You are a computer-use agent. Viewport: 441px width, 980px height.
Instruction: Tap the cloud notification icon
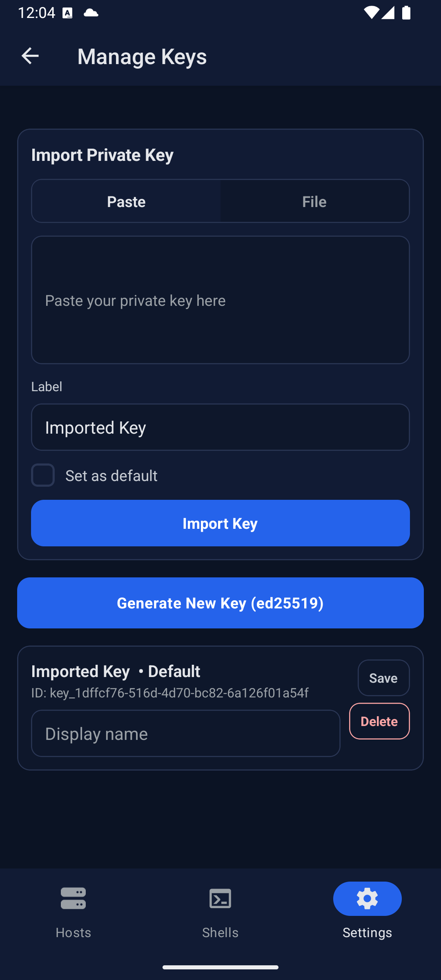point(91,13)
